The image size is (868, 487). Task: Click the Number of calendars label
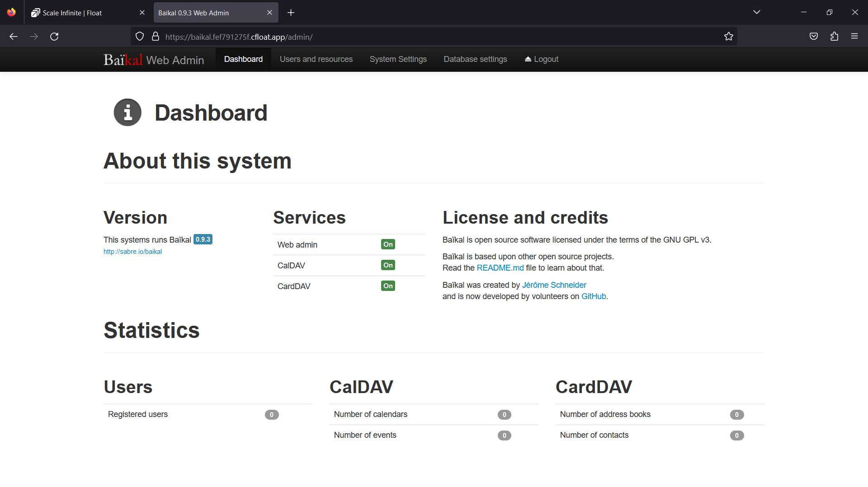point(371,414)
